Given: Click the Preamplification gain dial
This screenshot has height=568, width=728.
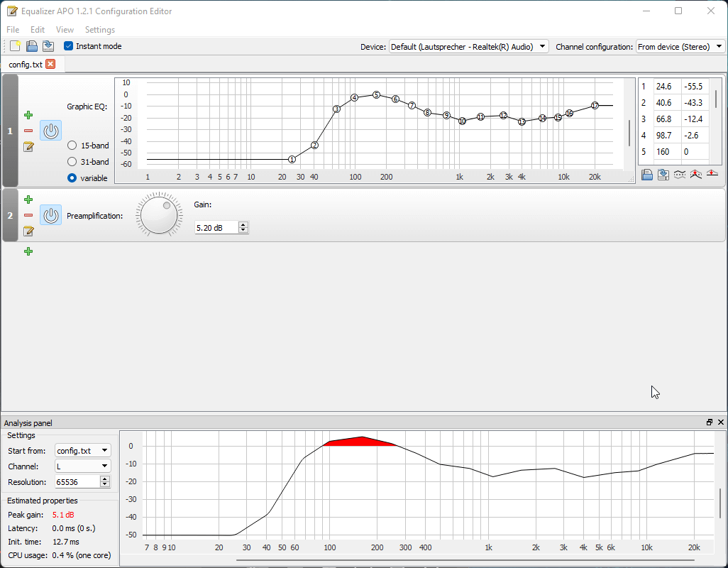Looking at the screenshot, I should point(159,214).
